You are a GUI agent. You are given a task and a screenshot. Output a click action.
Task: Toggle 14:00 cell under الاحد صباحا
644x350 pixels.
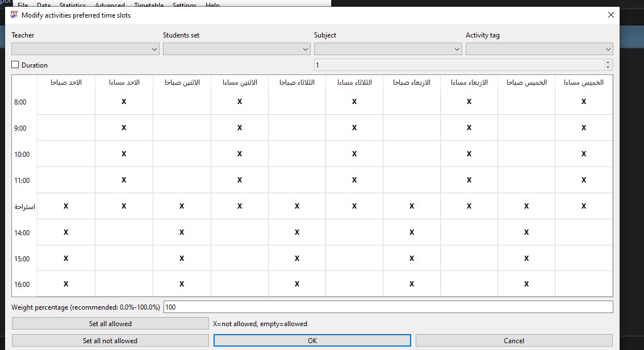coord(66,232)
